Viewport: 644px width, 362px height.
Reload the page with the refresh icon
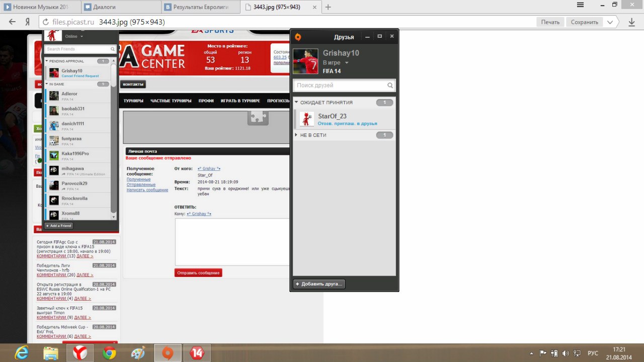coord(46,22)
